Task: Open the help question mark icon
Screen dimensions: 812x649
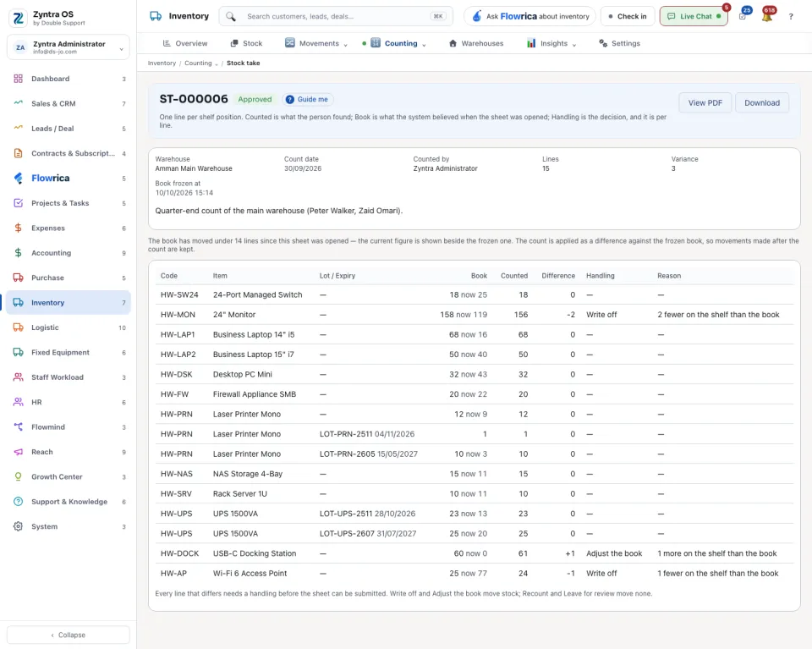Action: click(x=791, y=17)
